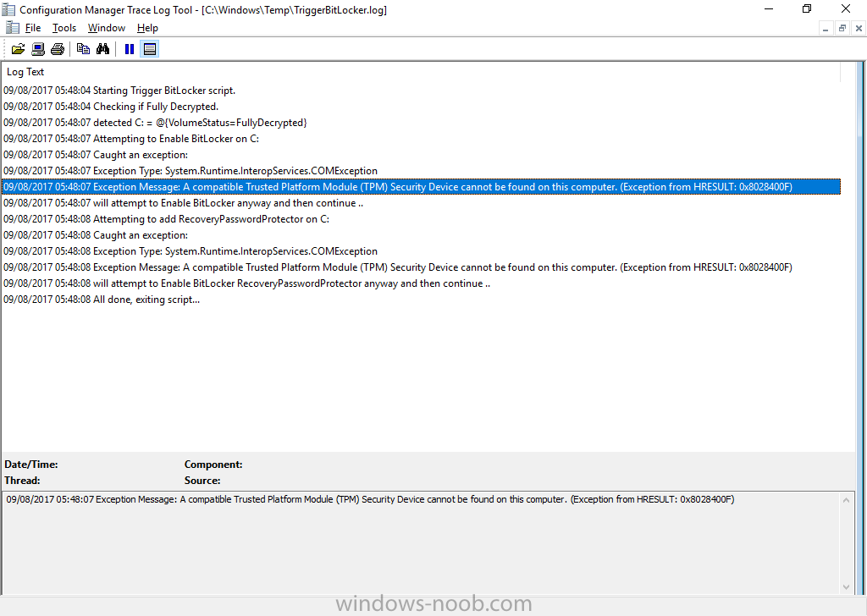Open the Window menu
The height and width of the screenshot is (616, 867).
pyautogui.click(x=107, y=28)
